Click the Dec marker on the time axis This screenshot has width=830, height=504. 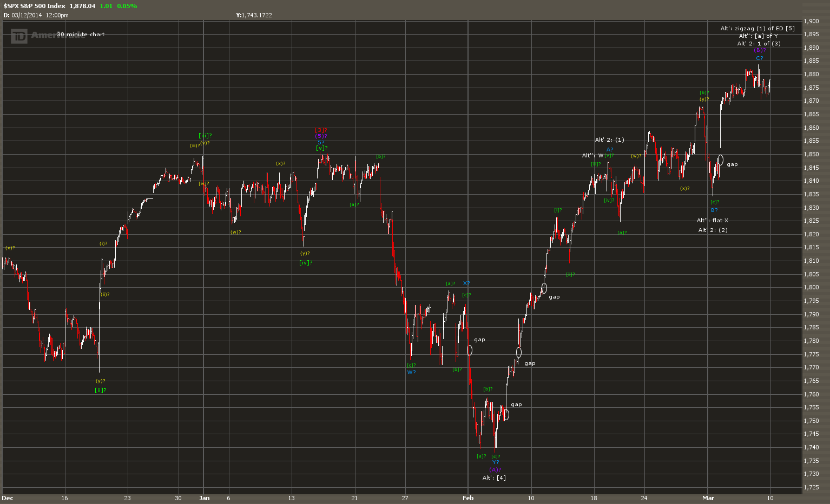coord(8,498)
